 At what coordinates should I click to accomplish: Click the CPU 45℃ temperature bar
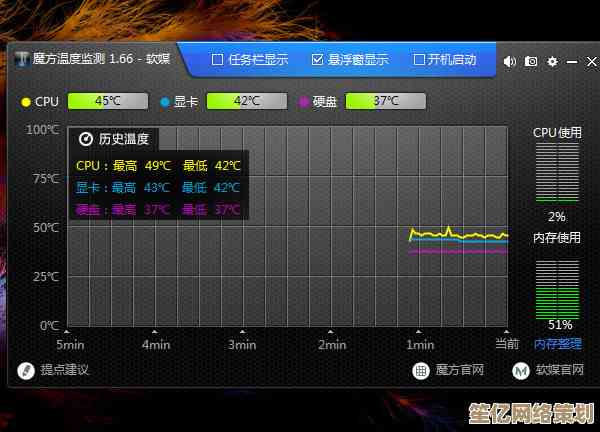(107, 101)
